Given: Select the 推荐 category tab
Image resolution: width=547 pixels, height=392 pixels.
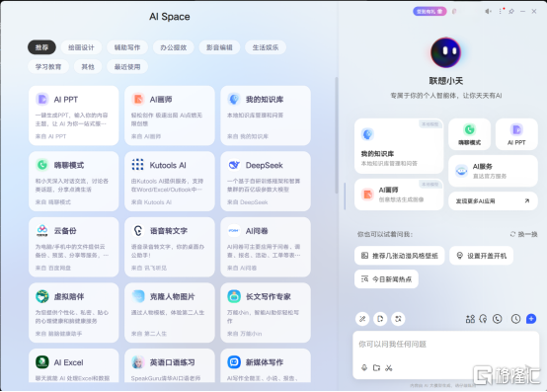Looking at the screenshot, I should [x=41, y=47].
